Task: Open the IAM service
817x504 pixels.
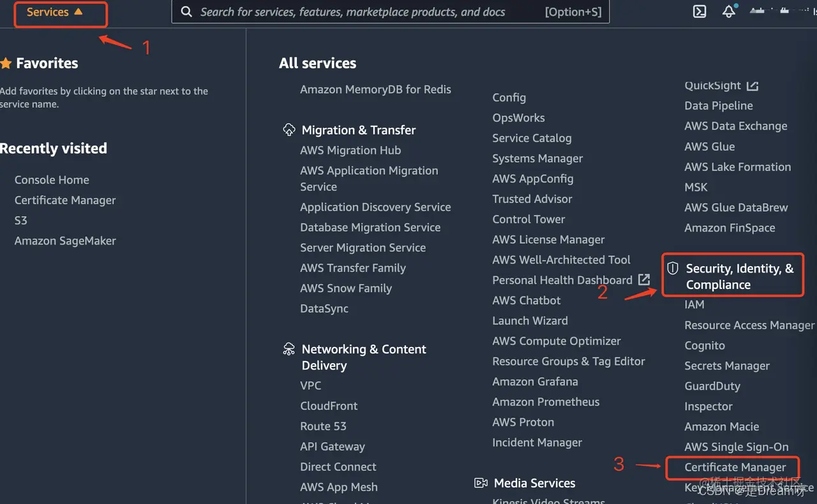Action: tap(694, 304)
